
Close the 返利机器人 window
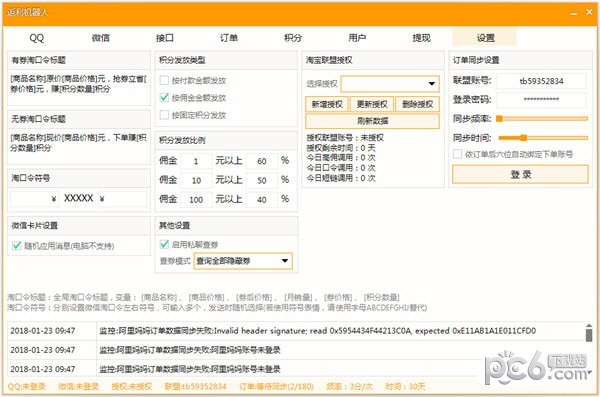[589, 13]
